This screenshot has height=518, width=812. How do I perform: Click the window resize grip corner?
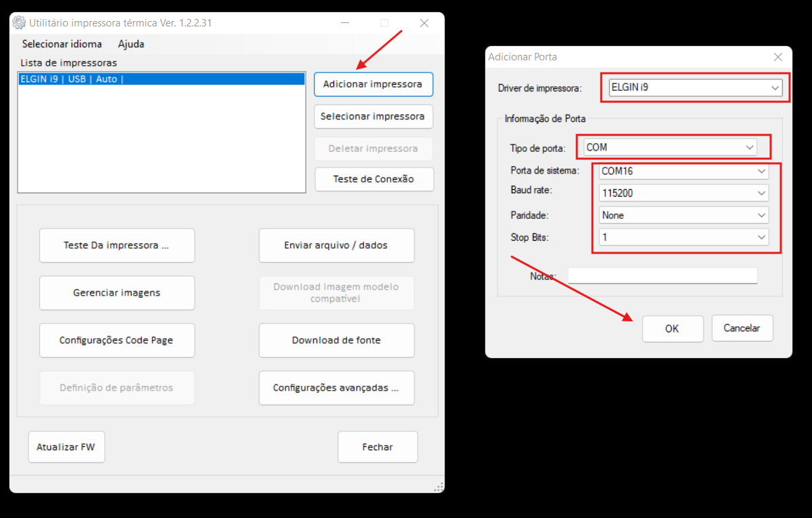[x=439, y=487]
